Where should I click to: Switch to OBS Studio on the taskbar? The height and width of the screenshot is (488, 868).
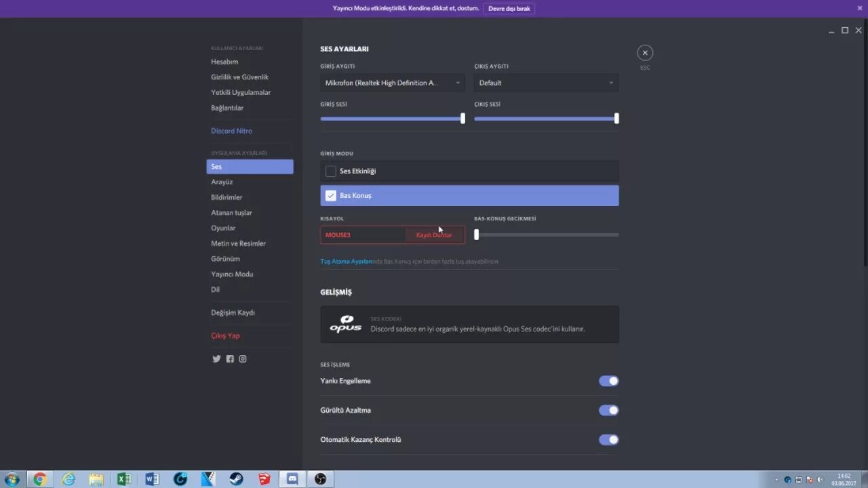click(x=321, y=479)
